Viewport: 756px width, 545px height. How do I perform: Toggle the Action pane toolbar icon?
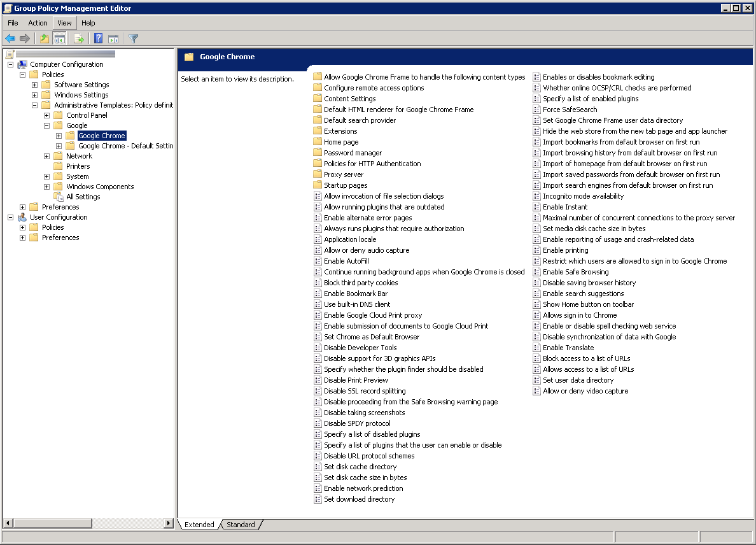(113, 39)
